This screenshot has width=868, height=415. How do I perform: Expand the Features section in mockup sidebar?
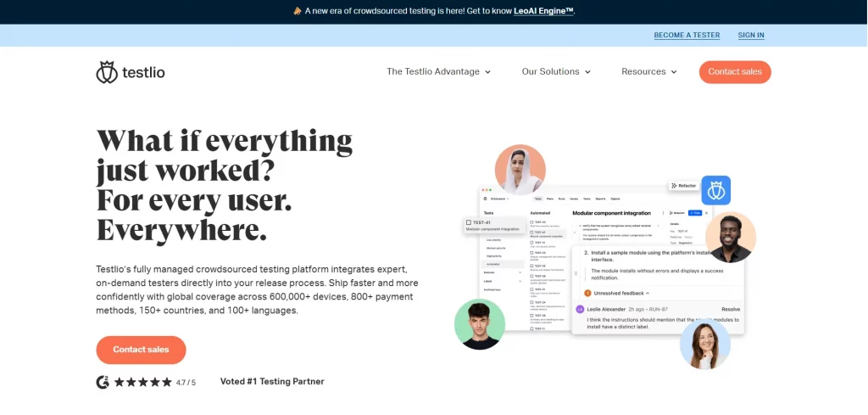point(520,272)
